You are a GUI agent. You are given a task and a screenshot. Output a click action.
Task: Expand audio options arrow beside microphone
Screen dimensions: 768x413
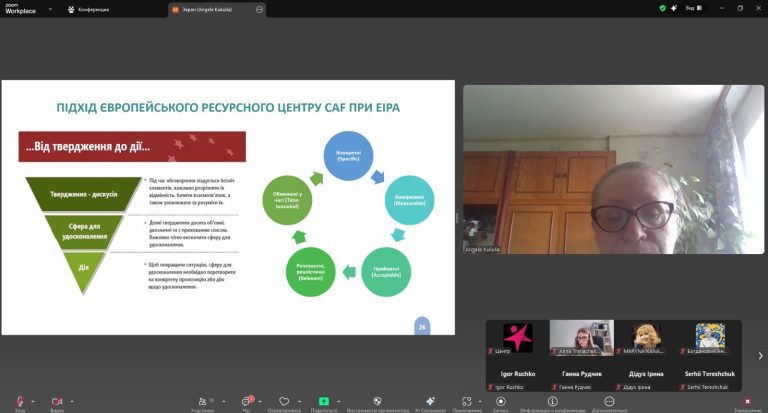click(x=34, y=400)
